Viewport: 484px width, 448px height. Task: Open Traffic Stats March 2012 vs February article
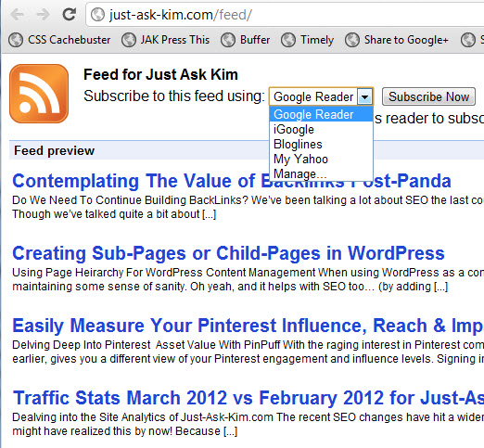248,398
